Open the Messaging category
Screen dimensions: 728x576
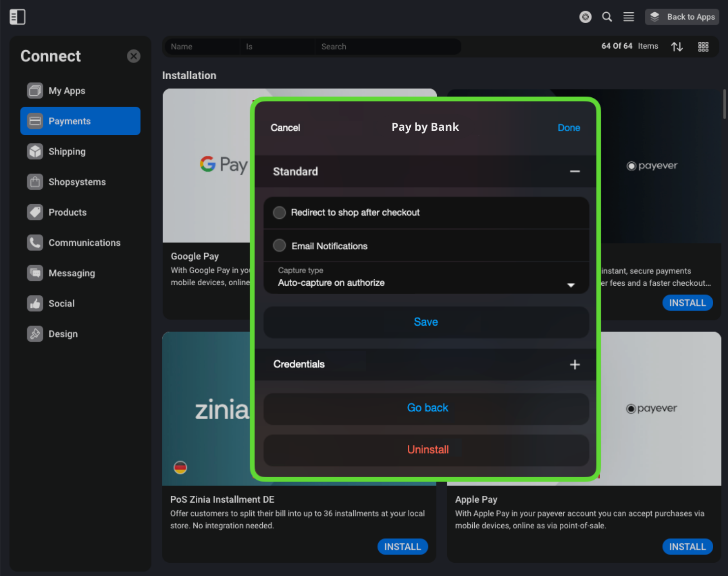pyautogui.click(x=80, y=273)
